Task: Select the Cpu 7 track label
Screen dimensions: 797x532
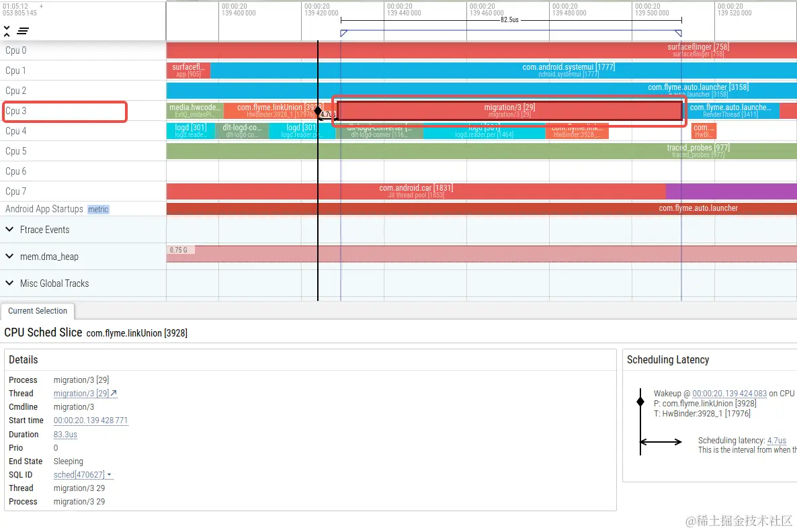Action: click(x=15, y=191)
